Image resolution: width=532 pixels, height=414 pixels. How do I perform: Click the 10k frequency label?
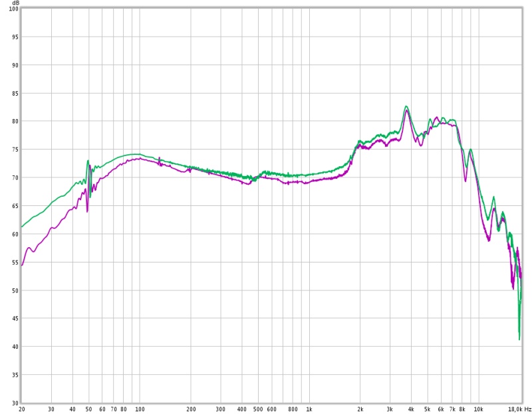tap(479, 409)
